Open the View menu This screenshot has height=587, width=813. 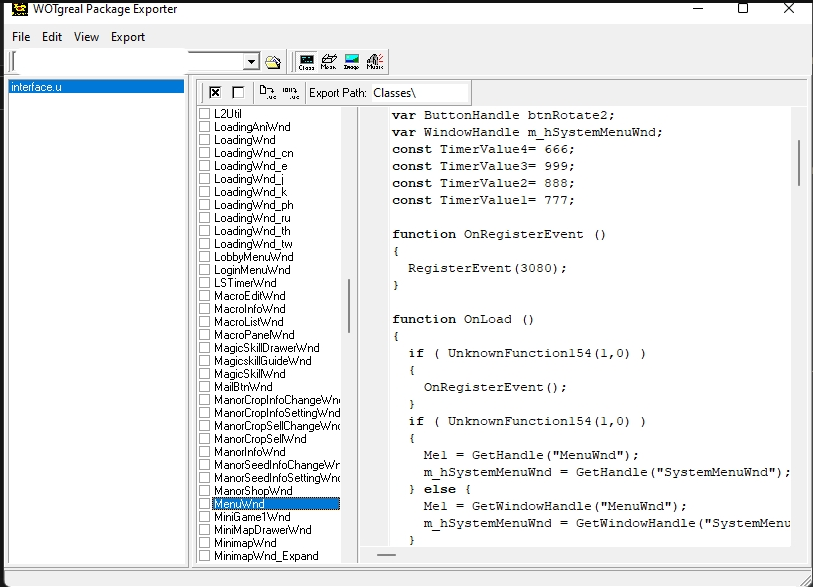tap(86, 37)
